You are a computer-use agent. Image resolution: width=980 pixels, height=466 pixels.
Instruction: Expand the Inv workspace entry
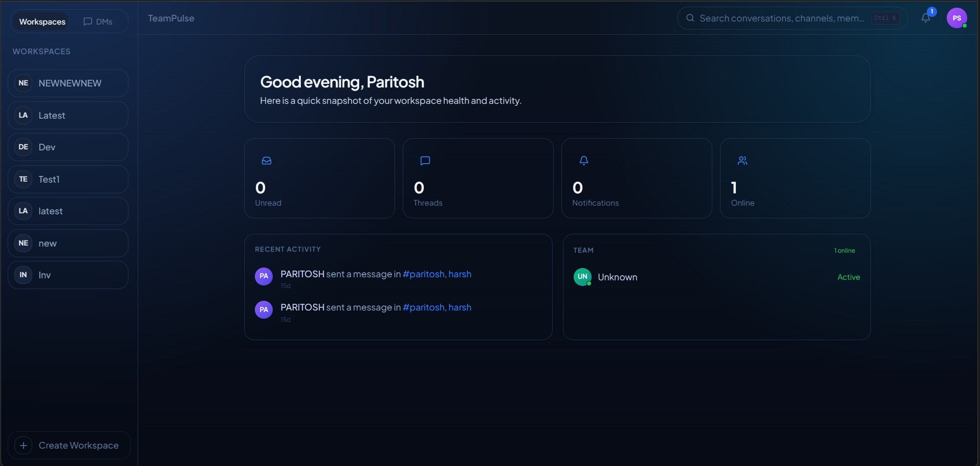coord(68,275)
